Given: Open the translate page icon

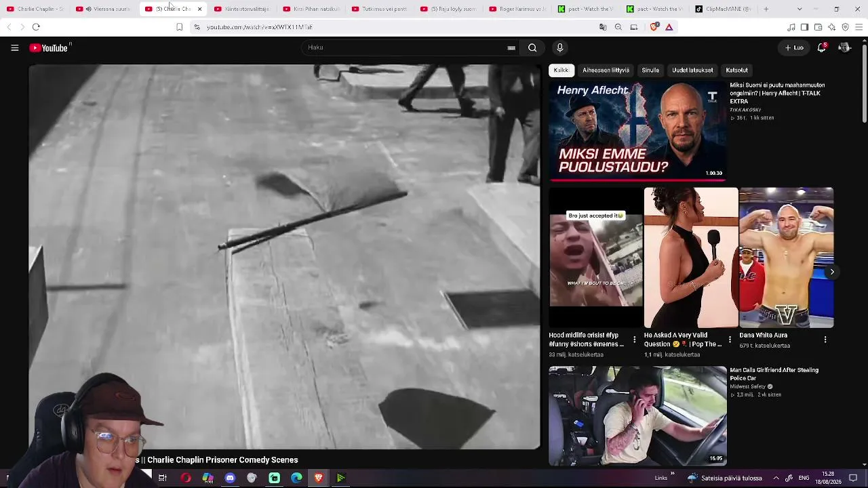Looking at the screenshot, I should pyautogui.click(x=603, y=27).
